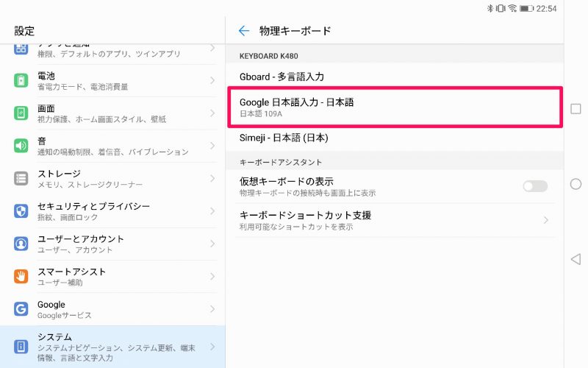The image size is (588, 368).
Task: Open the blue Google G icon
Action: [x=21, y=309]
